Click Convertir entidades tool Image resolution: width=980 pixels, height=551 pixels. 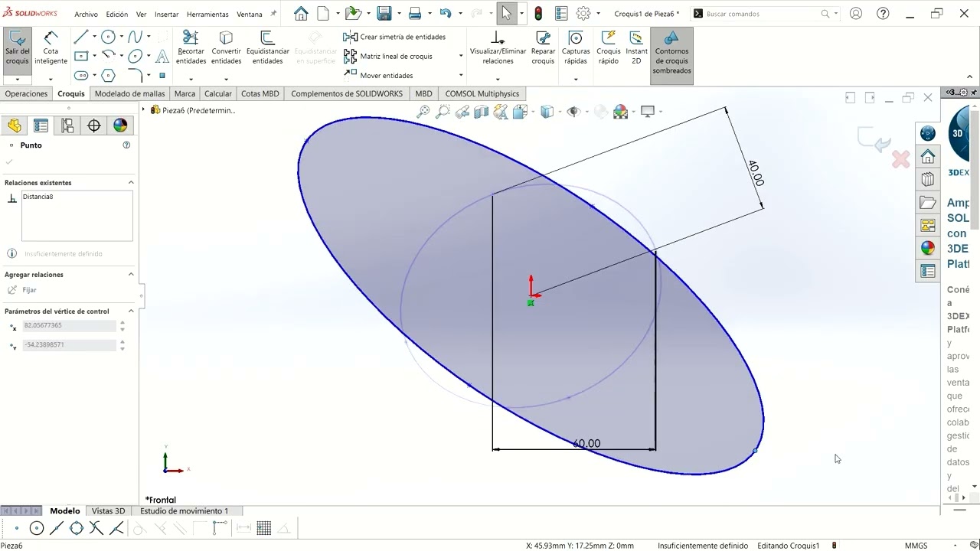(x=226, y=48)
